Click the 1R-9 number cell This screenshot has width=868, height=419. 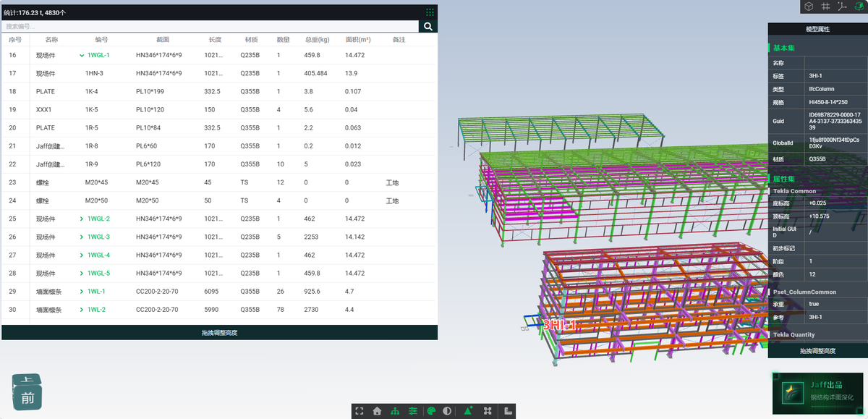92,164
